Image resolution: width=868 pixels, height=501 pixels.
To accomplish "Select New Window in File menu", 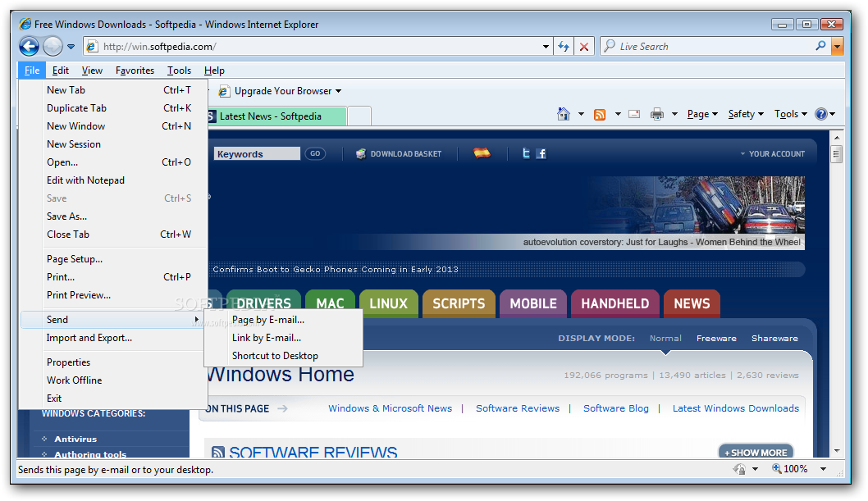I will (113, 126).
